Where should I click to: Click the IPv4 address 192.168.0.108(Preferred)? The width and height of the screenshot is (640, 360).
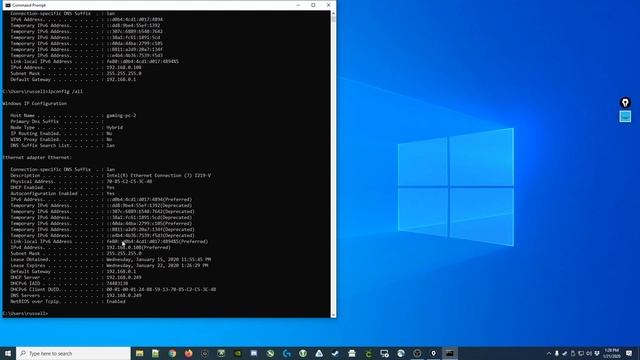tap(138, 247)
